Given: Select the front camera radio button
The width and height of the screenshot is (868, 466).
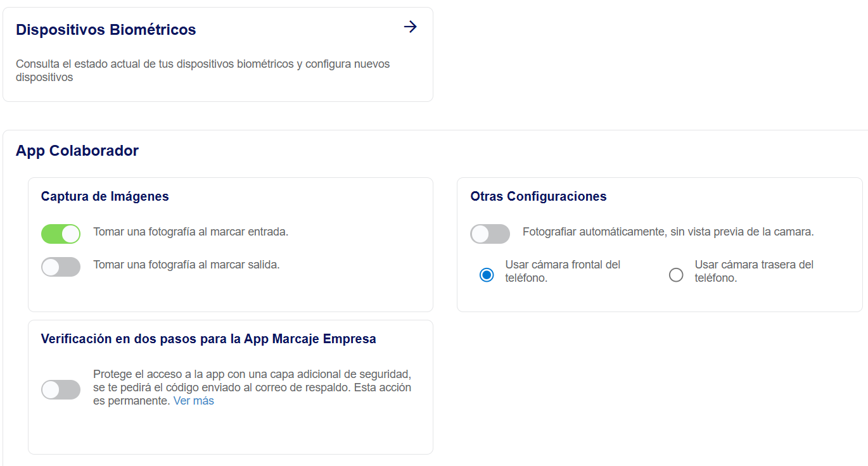Looking at the screenshot, I should 487,275.
